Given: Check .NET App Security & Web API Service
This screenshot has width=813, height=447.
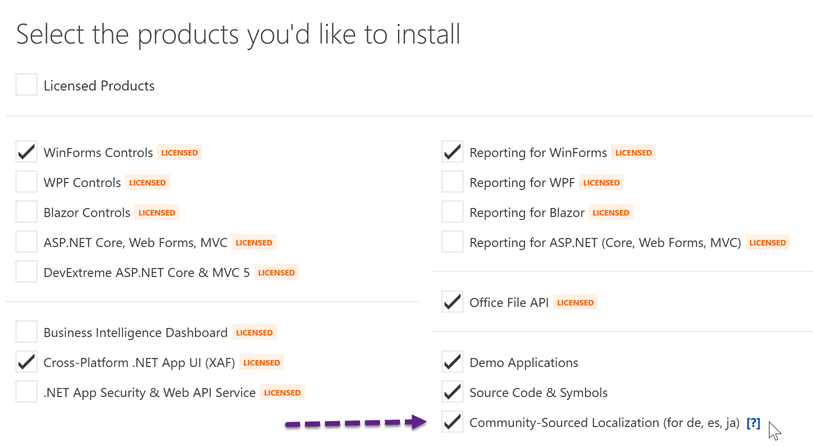Looking at the screenshot, I should [26, 392].
